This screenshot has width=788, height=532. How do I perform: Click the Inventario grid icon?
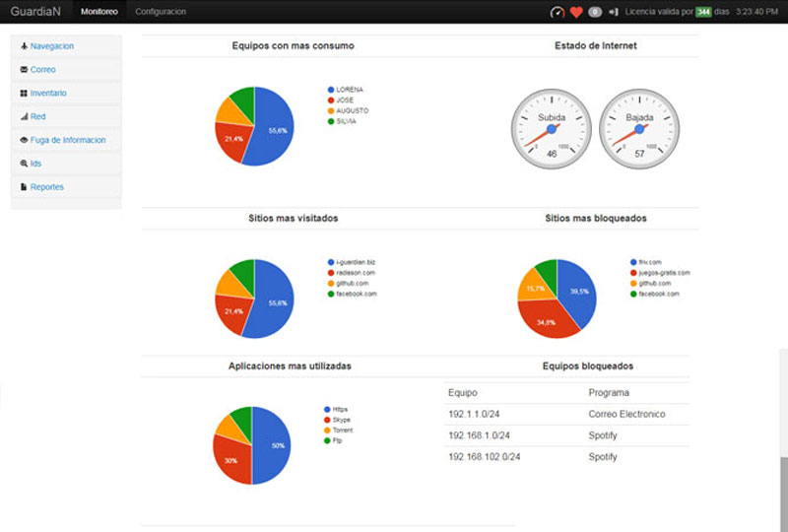click(24, 93)
